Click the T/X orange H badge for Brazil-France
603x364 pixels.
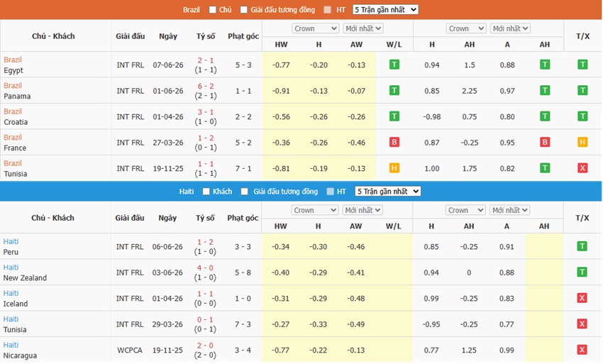click(582, 143)
